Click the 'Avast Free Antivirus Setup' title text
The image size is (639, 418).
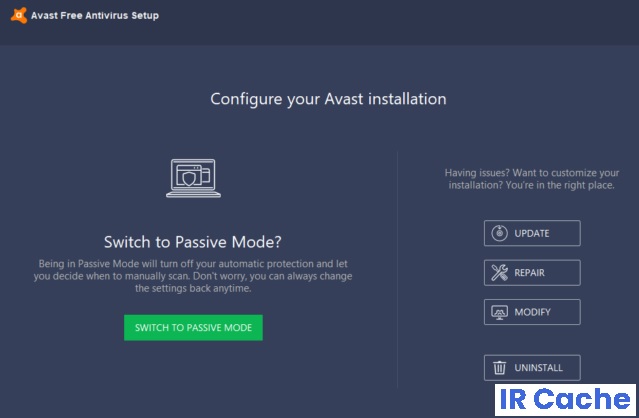coord(95,16)
